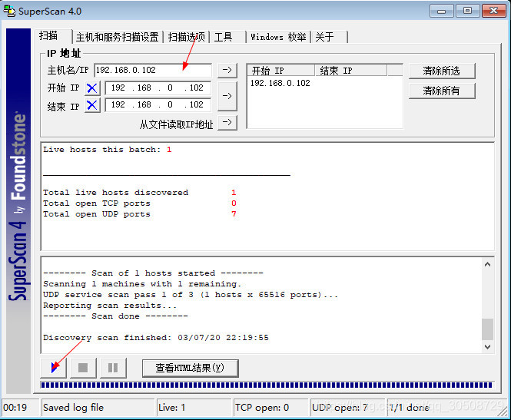Viewport: 511px width, 420px height.
Task: Click the 'Saved log file' status entry
Action: tap(98, 408)
